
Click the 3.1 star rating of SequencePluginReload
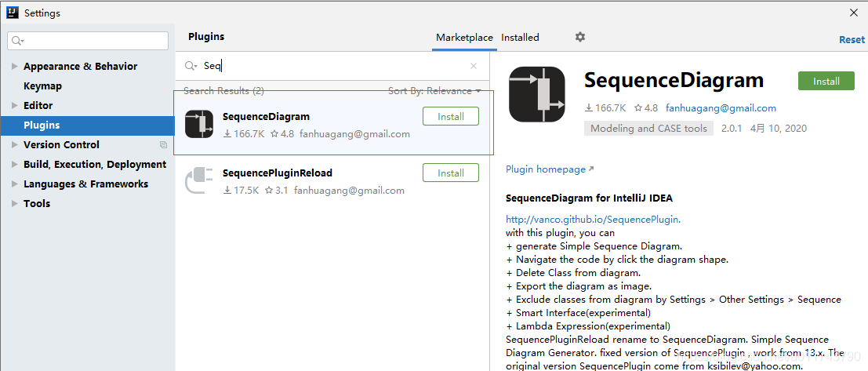277,191
